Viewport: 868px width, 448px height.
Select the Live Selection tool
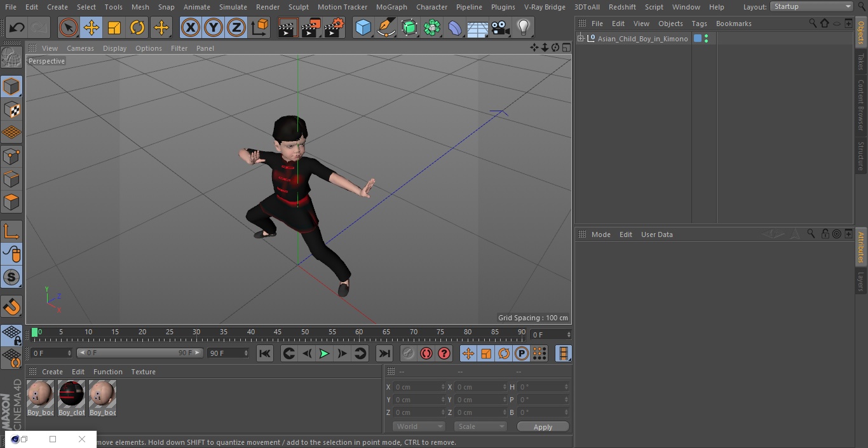click(69, 27)
